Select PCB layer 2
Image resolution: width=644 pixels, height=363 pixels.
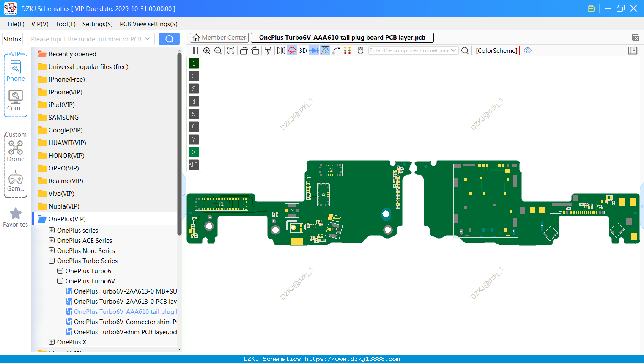coord(194,76)
